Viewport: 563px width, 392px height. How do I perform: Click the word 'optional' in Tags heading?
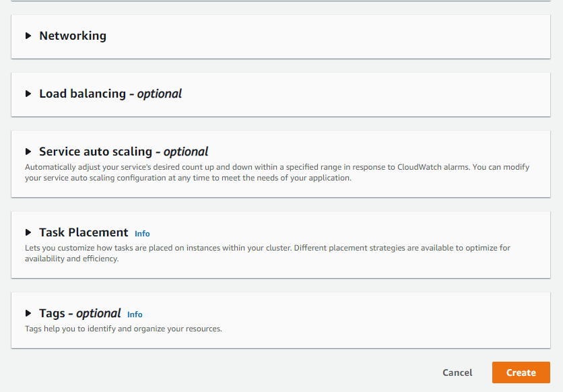(x=98, y=313)
